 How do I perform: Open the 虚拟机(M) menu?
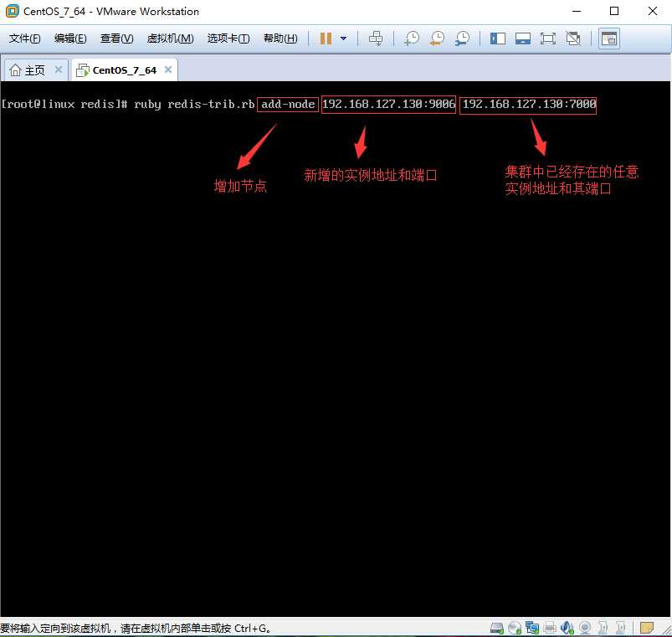point(170,39)
